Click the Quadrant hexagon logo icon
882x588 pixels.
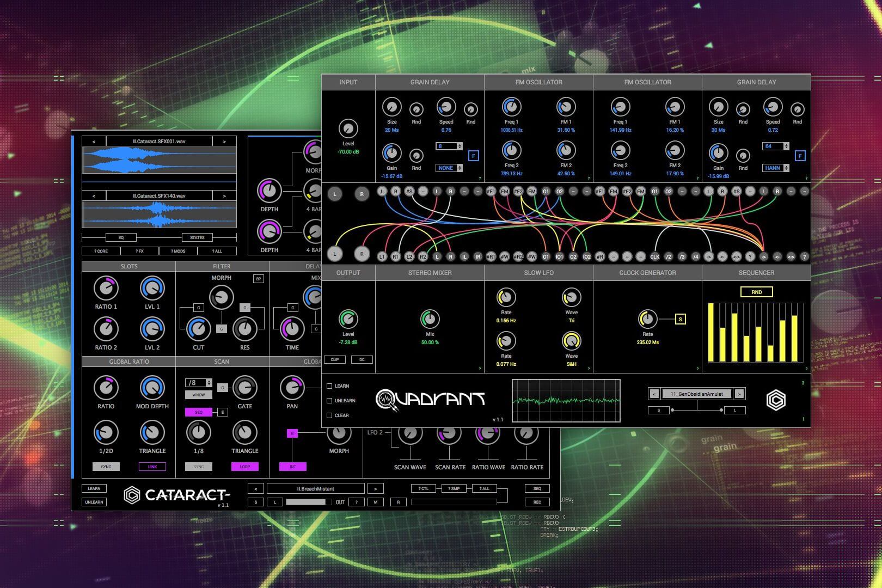pos(776,401)
